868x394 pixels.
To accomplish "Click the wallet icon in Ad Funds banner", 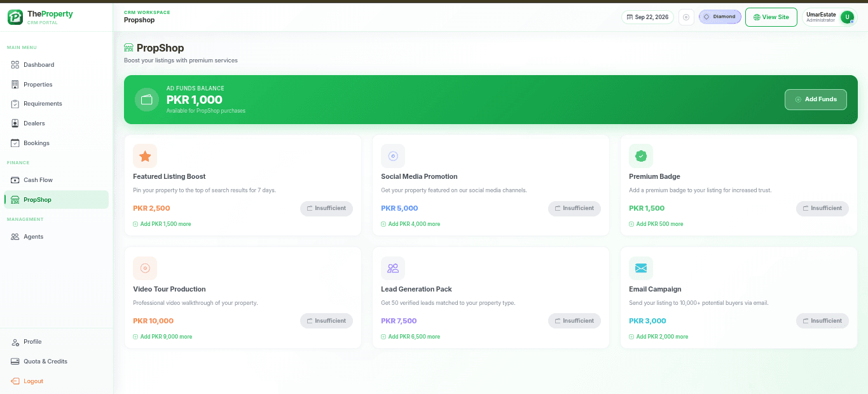I will tap(147, 99).
